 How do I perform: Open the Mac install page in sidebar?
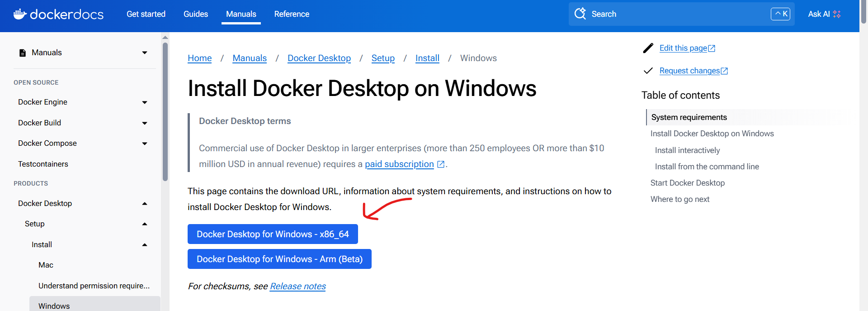(46, 265)
